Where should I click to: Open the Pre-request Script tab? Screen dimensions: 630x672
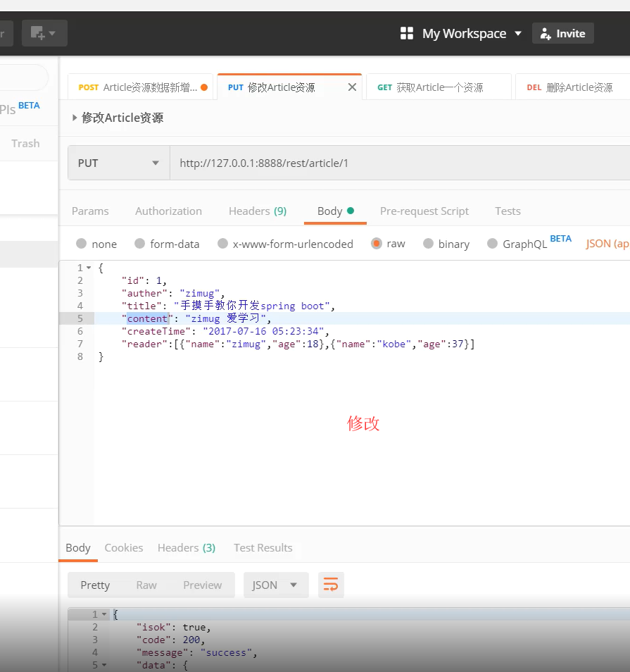tap(424, 211)
